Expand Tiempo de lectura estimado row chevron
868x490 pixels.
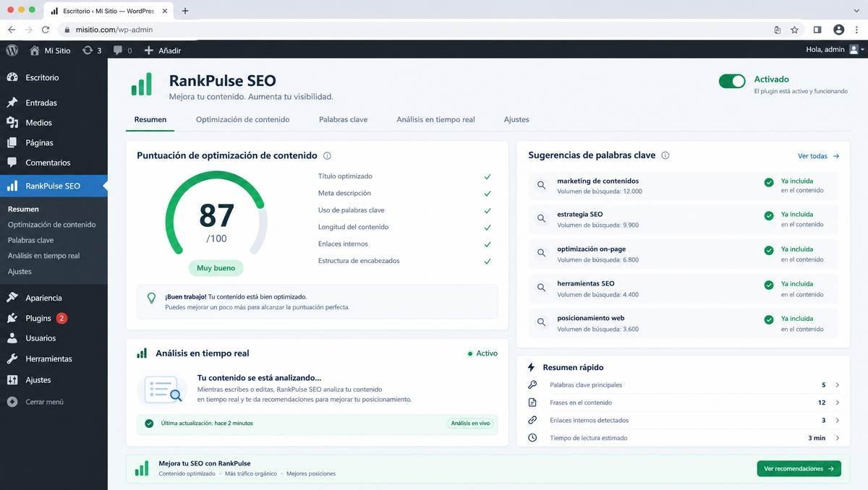838,438
